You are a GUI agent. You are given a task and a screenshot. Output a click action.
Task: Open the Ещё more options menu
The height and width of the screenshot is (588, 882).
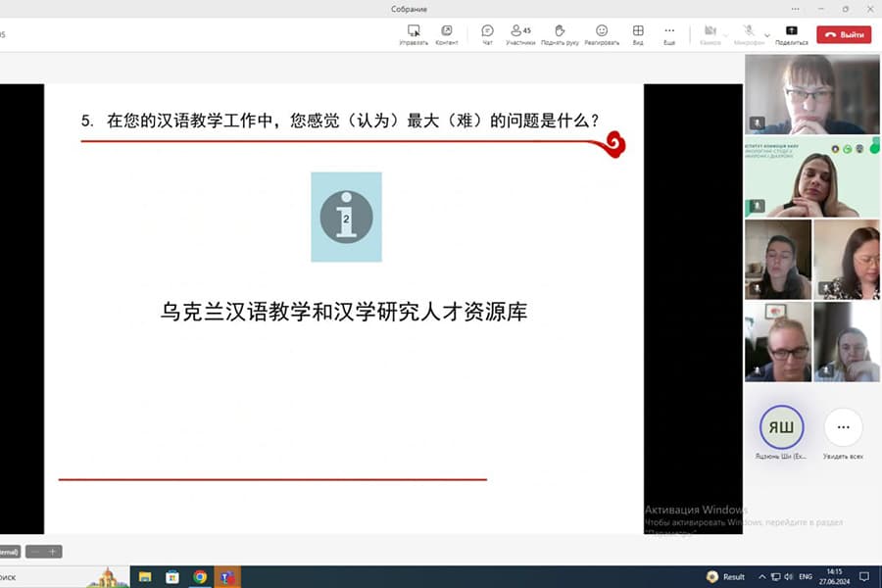tap(669, 34)
